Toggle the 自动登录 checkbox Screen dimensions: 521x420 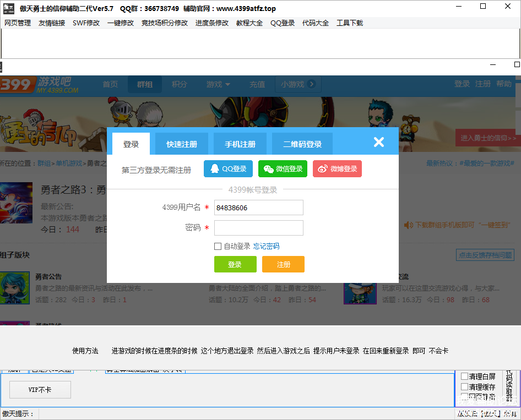(x=218, y=247)
